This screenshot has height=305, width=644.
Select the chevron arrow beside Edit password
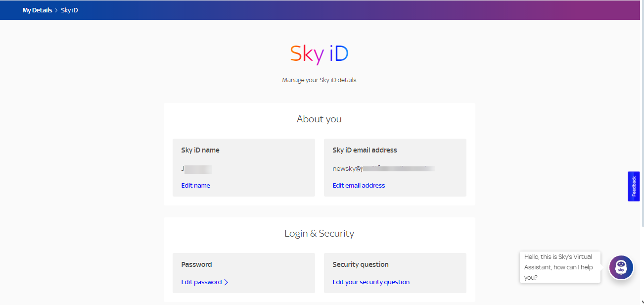(227, 282)
